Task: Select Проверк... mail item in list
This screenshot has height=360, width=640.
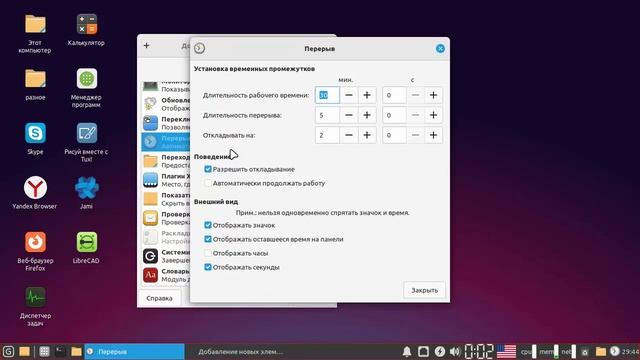Action: (166, 218)
